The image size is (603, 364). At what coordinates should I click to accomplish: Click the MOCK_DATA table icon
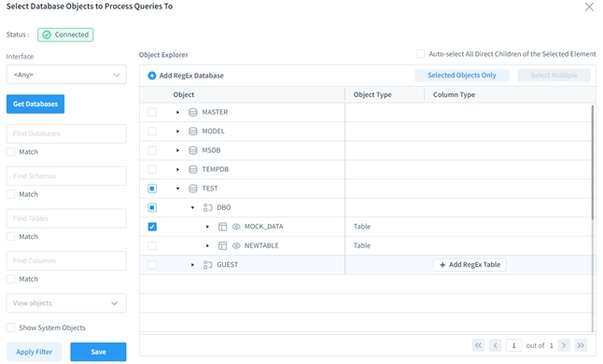(222, 227)
